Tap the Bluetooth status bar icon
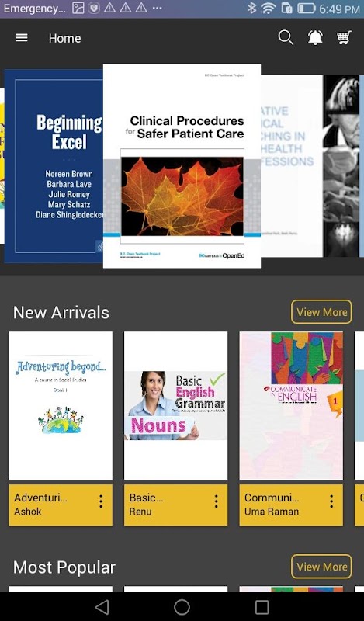The height and width of the screenshot is (621, 364). click(x=251, y=9)
